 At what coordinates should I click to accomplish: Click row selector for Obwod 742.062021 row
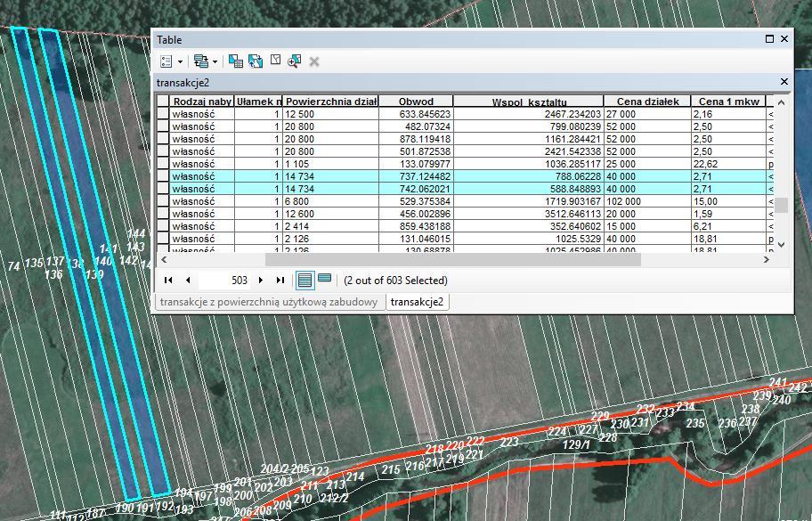point(163,189)
